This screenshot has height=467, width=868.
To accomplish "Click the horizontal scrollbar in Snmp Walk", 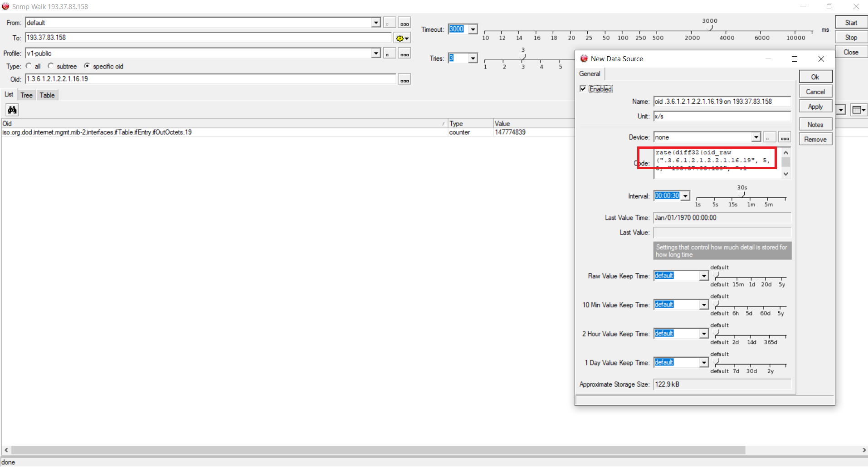I will pyautogui.click(x=378, y=450).
